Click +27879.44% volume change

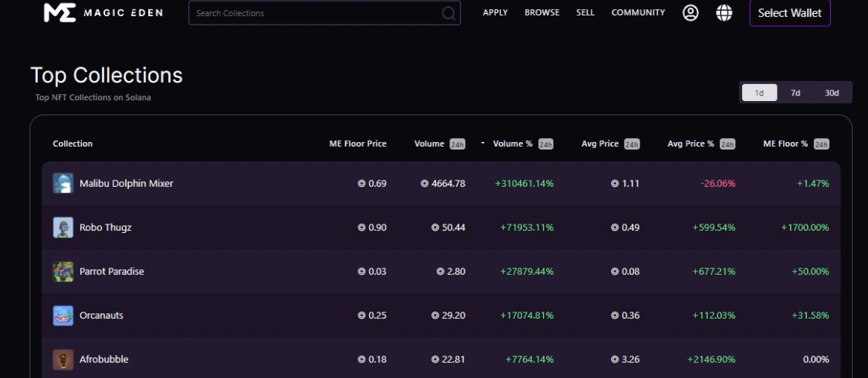(527, 272)
